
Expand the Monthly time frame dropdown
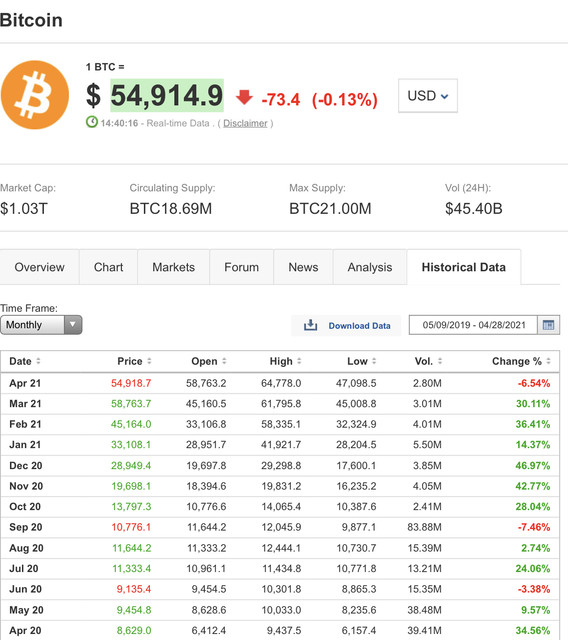click(x=41, y=325)
